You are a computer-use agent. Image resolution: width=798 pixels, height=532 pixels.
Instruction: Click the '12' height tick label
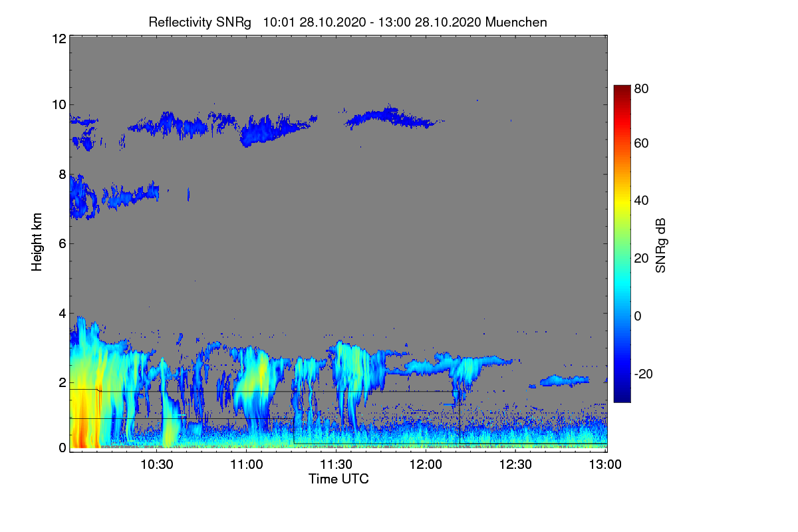(58, 39)
